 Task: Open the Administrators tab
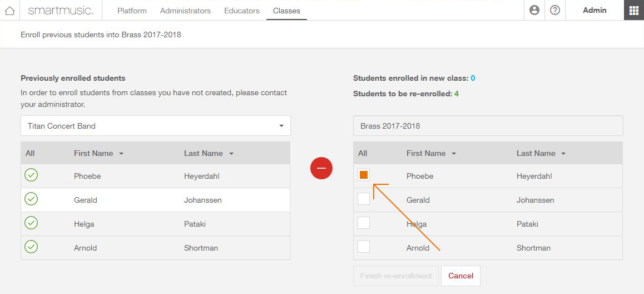point(185,11)
